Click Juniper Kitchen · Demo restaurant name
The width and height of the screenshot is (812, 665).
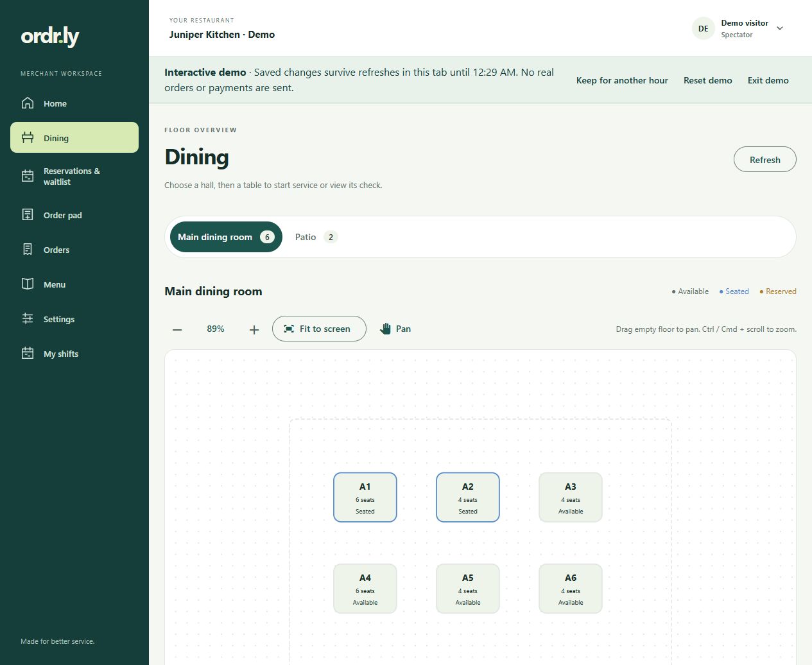(x=222, y=35)
